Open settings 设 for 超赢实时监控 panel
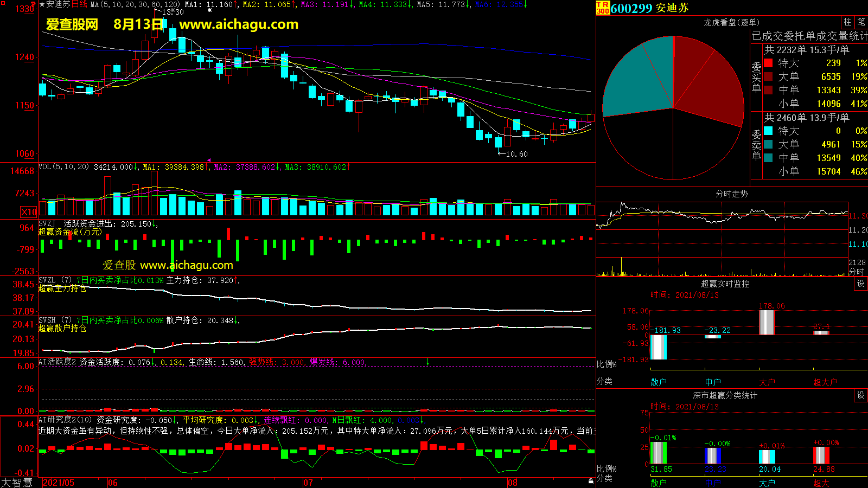This screenshot has width=868, height=488. coord(860,284)
